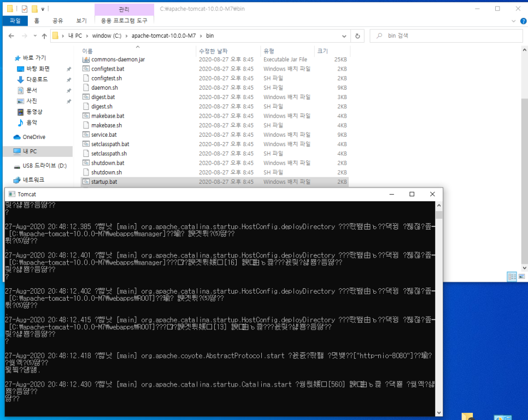Click the quick access new folder icon
The height and width of the screenshot is (420, 528).
[34, 9]
